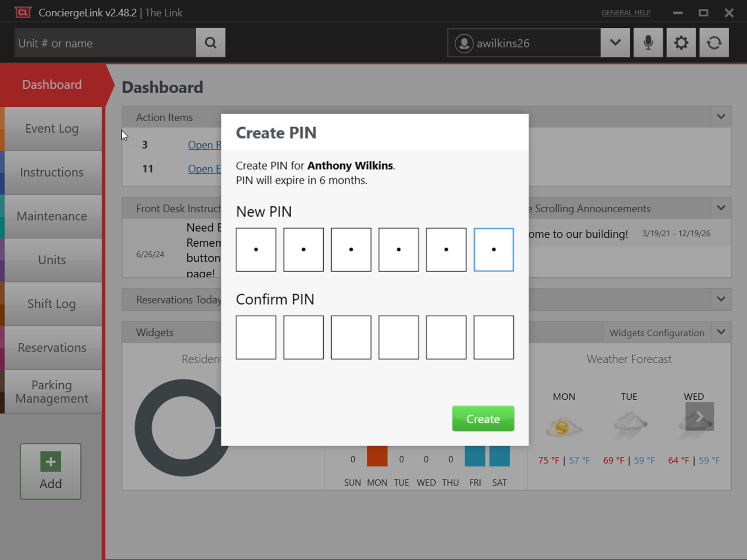Collapse the Scrolling Announcements panel
The height and width of the screenshot is (560, 747).
click(721, 208)
